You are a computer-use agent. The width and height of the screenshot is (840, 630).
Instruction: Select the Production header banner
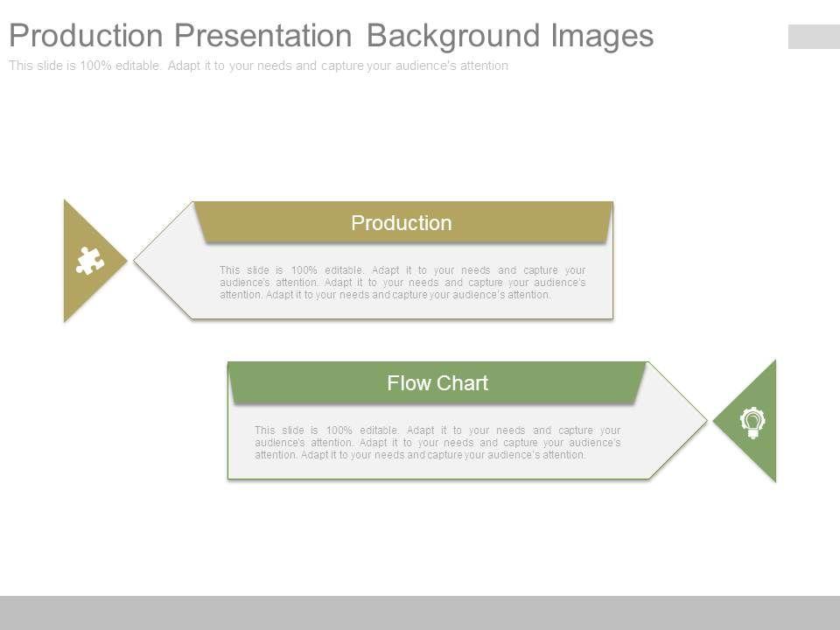(x=402, y=222)
